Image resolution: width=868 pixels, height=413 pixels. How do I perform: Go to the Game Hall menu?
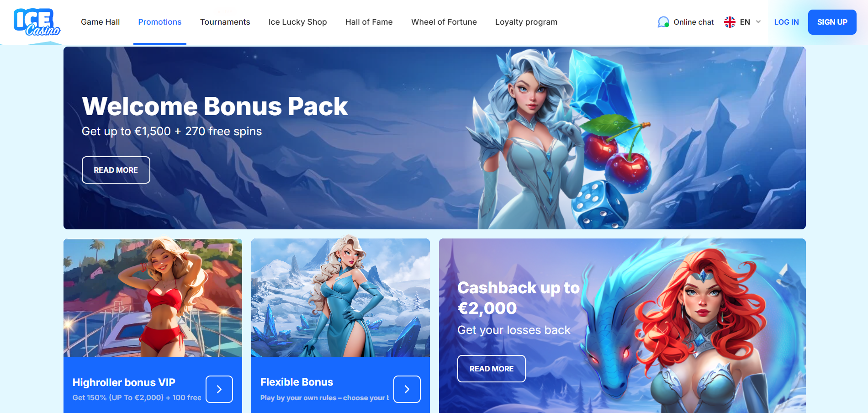(101, 22)
